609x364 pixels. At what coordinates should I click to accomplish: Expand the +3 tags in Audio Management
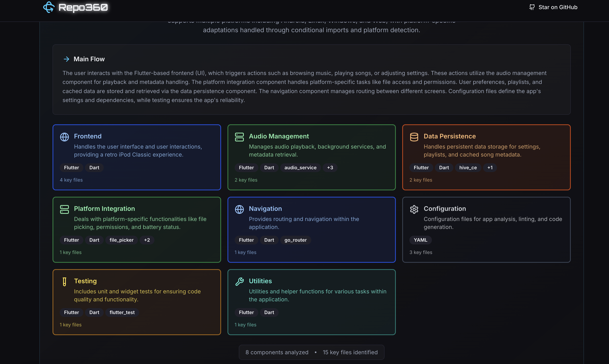(330, 167)
